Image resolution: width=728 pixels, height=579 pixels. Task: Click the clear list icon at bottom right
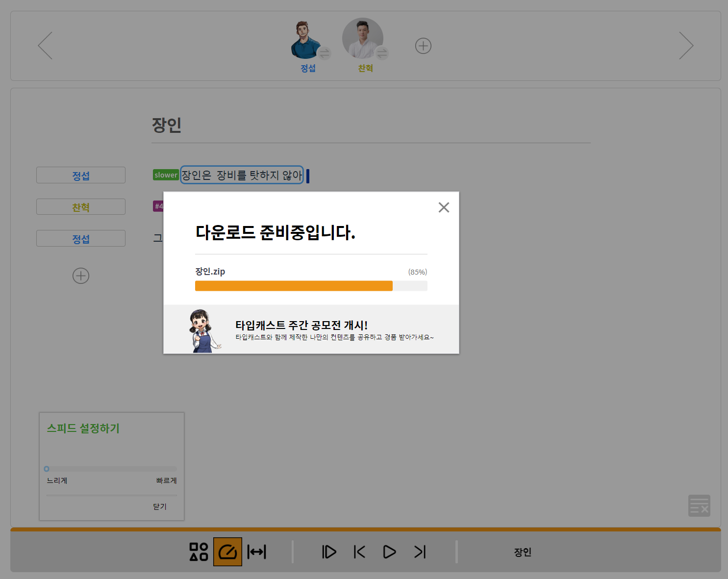699,505
